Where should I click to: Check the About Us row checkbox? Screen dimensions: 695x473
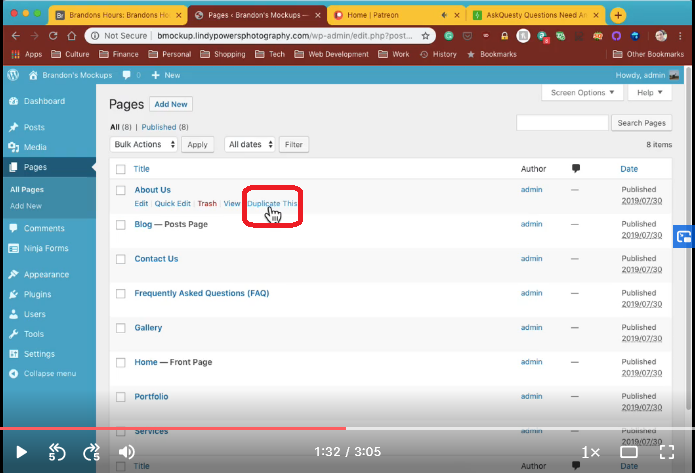point(121,190)
